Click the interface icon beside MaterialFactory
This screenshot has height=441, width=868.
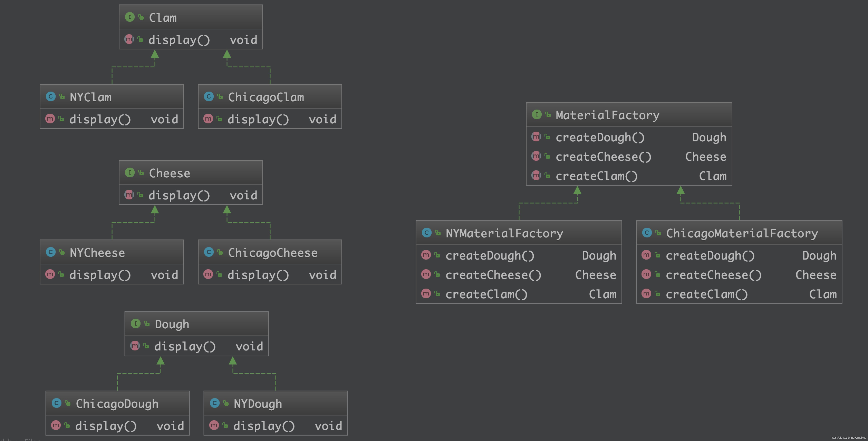pos(537,115)
